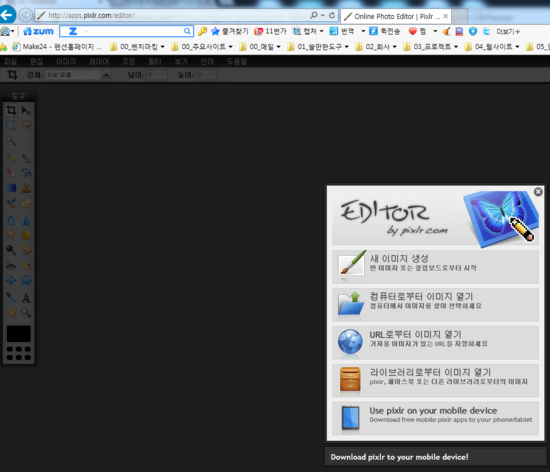Click the 11번가 toolbar shortcut
This screenshot has width=550, height=472.
click(270, 31)
